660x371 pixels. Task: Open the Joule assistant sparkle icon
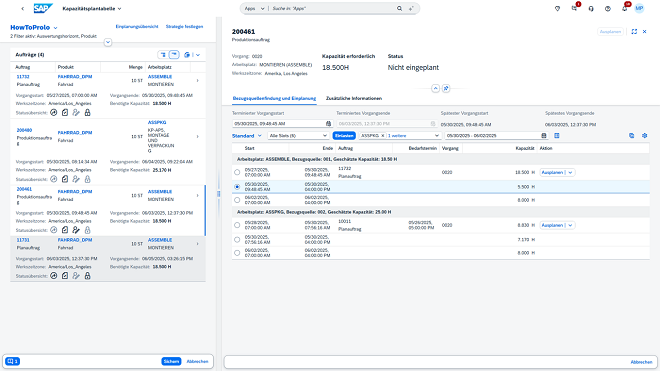[x=411, y=8]
